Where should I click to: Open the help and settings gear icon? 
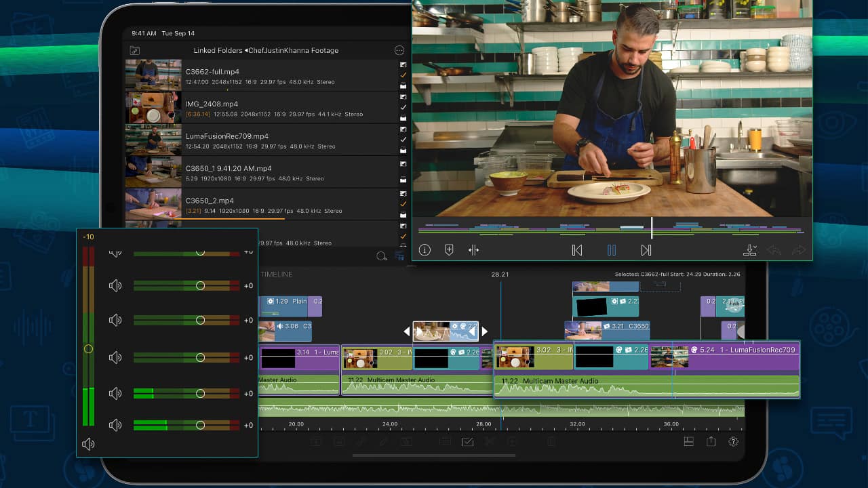point(733,441)
